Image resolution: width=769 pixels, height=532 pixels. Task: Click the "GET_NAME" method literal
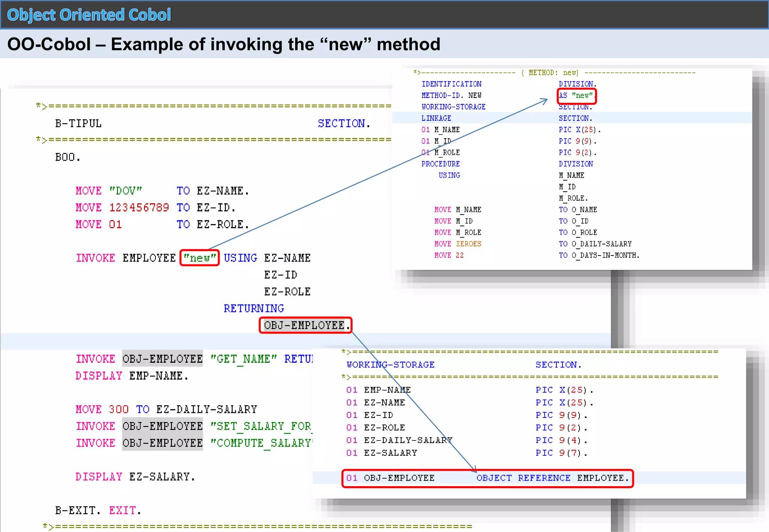[x=243, y=359]
